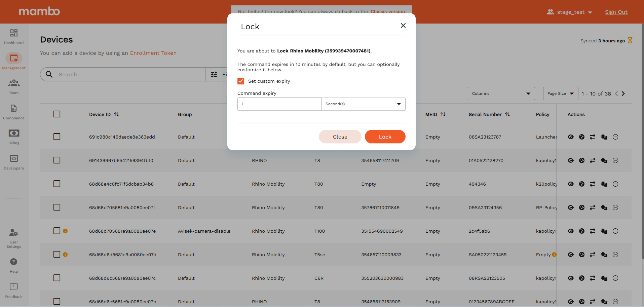Open the Developers sidebar icon

14,159
